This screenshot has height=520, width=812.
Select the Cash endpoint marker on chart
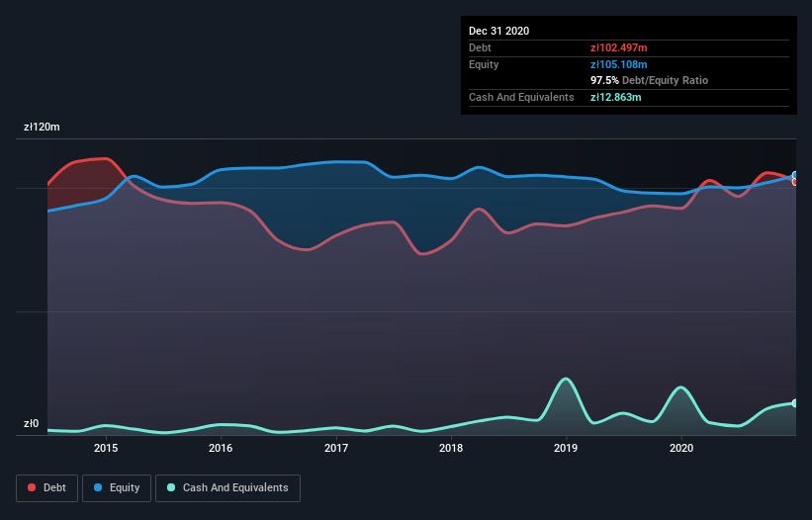pyautogui.click(x=795, y=403)
